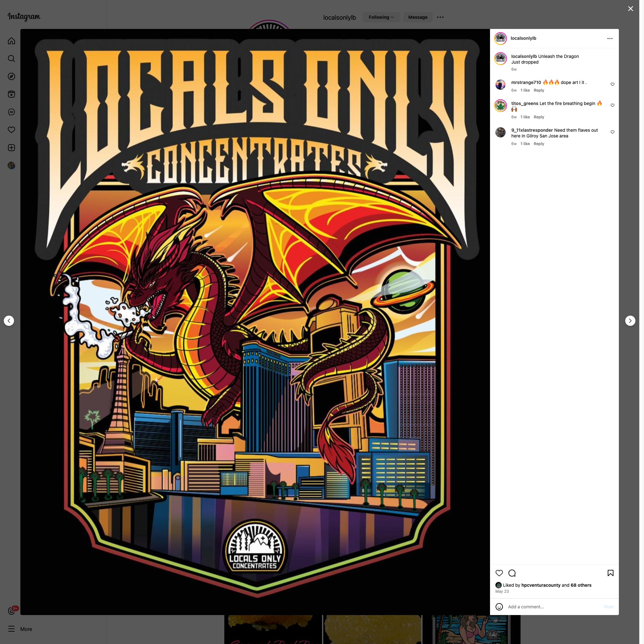This screenshot has width=644, height=644.
Task: Click the comment bubble icon
Action: [x=512, y=573]
